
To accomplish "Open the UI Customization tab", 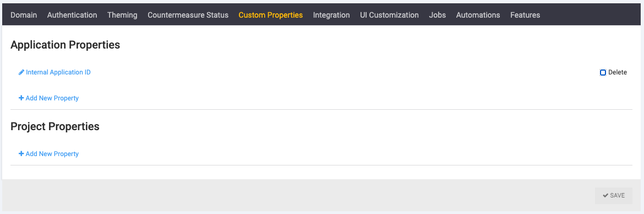I will click(x=389, y=15).
